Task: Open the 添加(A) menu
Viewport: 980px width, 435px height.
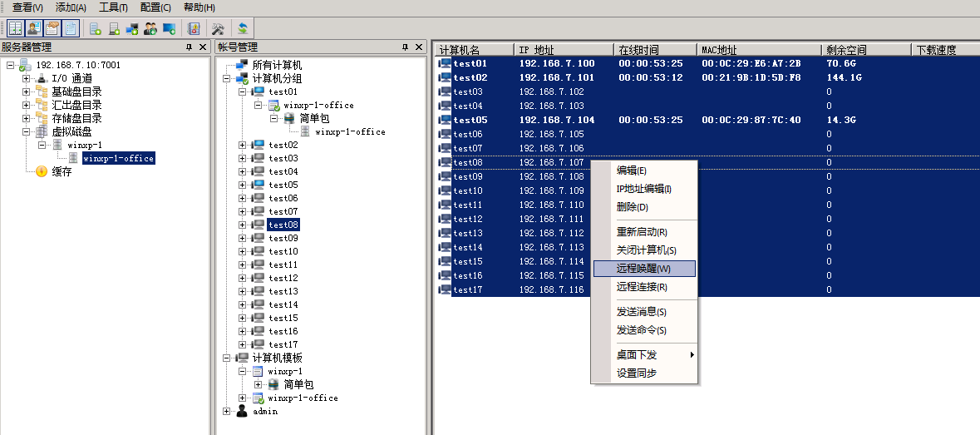Action: click(x=71, y=7)
